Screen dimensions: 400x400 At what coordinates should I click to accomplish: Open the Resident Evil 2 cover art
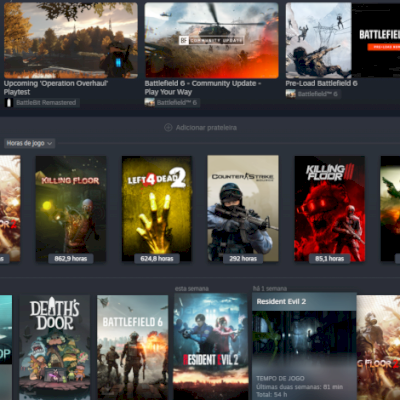pyautogui.click(x=211, y=347)
